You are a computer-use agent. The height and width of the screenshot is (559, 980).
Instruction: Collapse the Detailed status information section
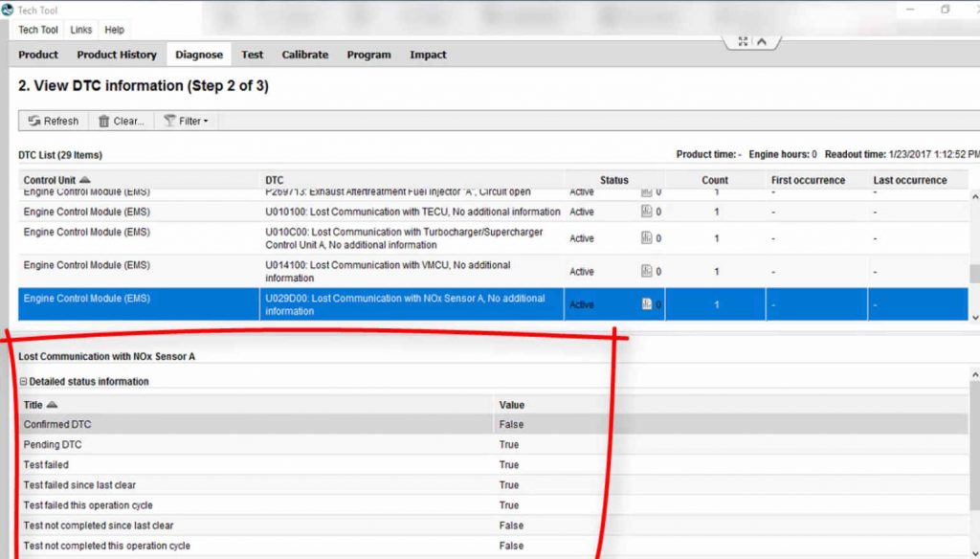click(22, 381)
